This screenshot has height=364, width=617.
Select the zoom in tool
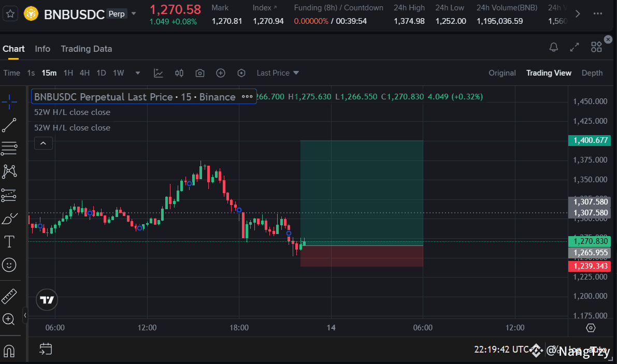[x=9, y=319]
